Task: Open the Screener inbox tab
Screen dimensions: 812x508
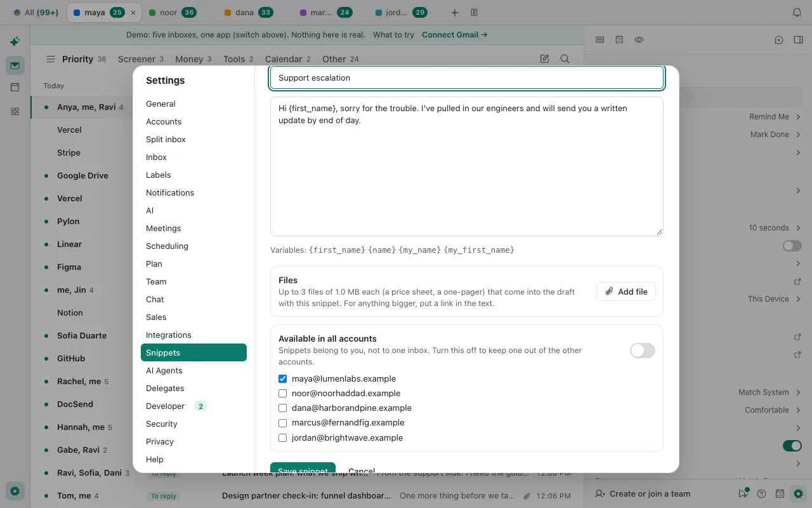Action: pyautogui.click(x=140, y=59)
